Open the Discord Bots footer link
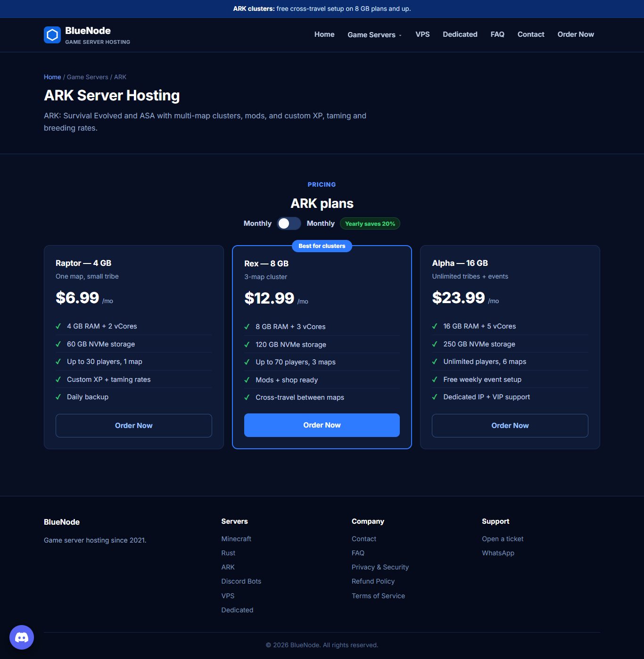The height and width of the screenshot is (659, 644). pos(241,581)
